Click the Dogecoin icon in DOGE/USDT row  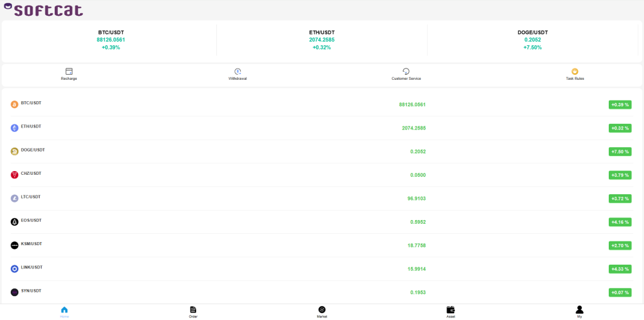[14, 152]
